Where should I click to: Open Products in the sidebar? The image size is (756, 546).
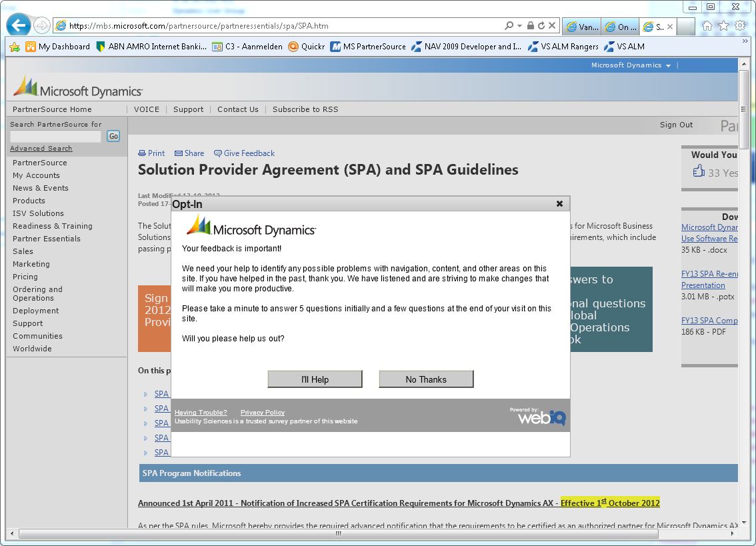pos(29,201)
